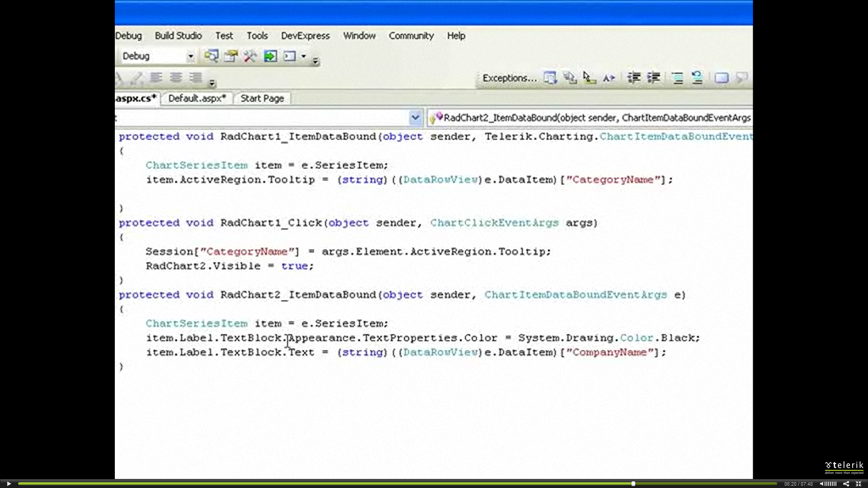Click the Decrease Indent toolbar icon

click(x=633, y=78)
